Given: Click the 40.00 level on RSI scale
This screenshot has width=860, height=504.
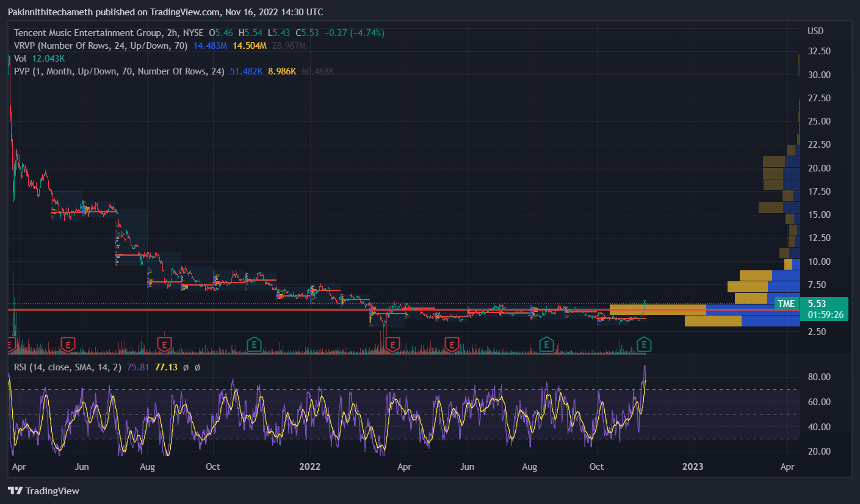Looking at the screenshot, I should [818, 427].
